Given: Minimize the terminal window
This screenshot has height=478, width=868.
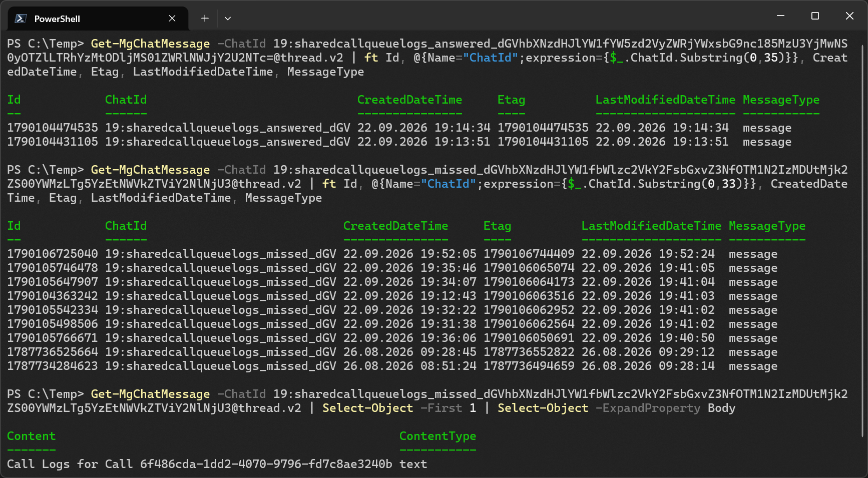Looking at the screenshot, I should [x=780, y=16].
